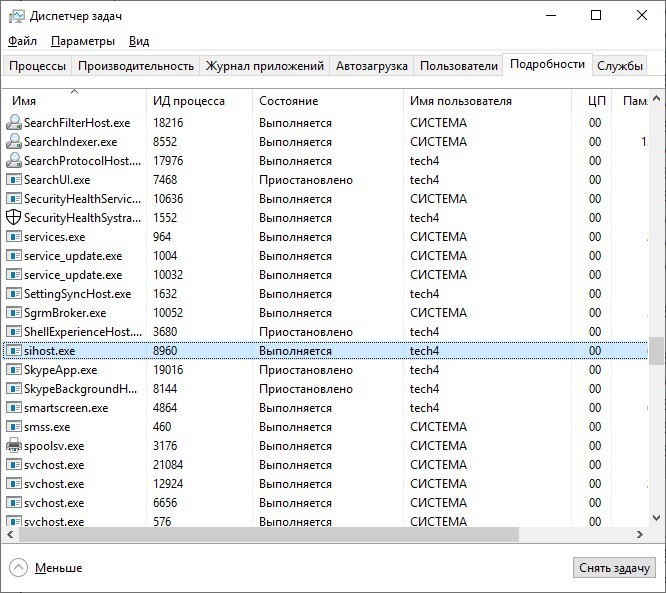This screenshot has height=593, width=666.
Task: Click the SecurityHealthService process icon
Action: (14, 199)
